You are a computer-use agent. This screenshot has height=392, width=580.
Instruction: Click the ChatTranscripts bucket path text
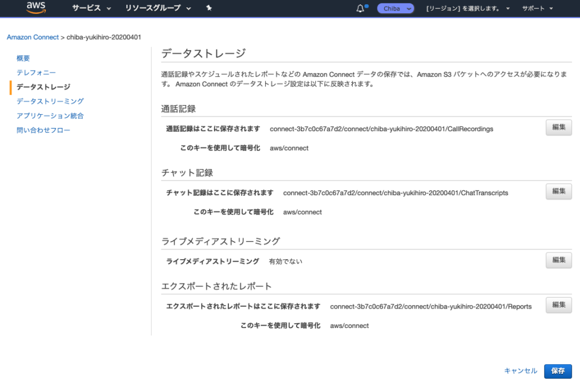pos(395,193)
